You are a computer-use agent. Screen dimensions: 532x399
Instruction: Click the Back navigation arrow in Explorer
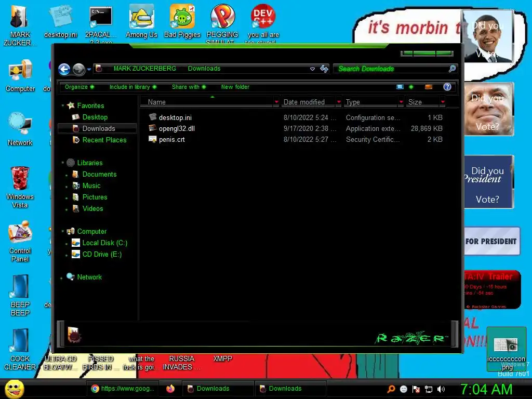[x=64, y=69]
